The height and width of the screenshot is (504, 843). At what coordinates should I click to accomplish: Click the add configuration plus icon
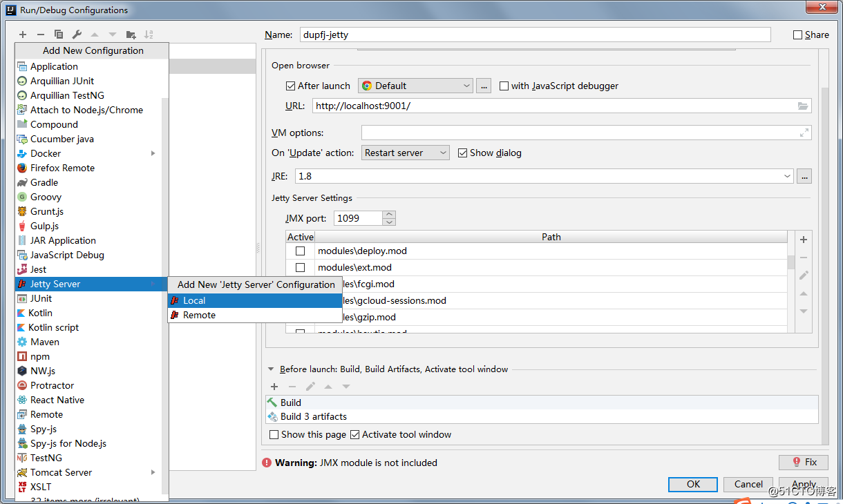pos(23,35)
